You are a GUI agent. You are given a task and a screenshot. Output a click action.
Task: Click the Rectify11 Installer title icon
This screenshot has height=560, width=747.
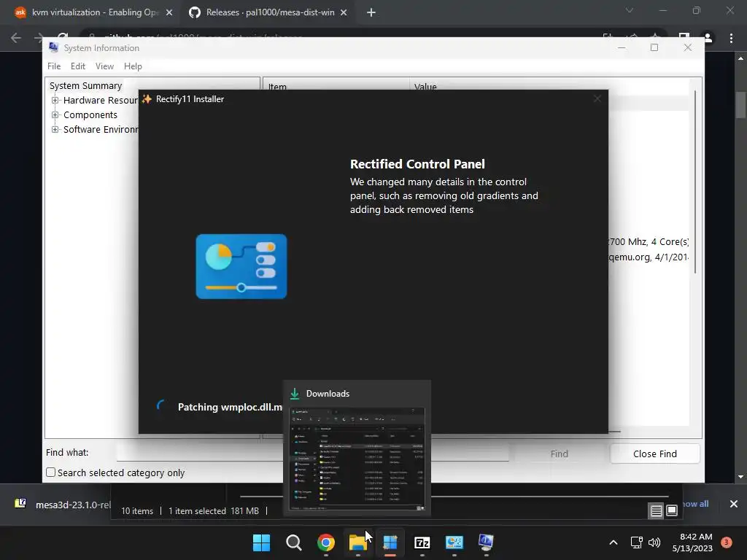pos(147,99)
